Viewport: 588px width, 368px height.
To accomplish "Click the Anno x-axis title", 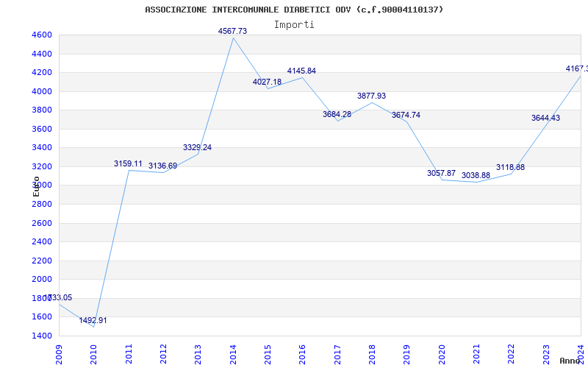I will click(570, 361).
